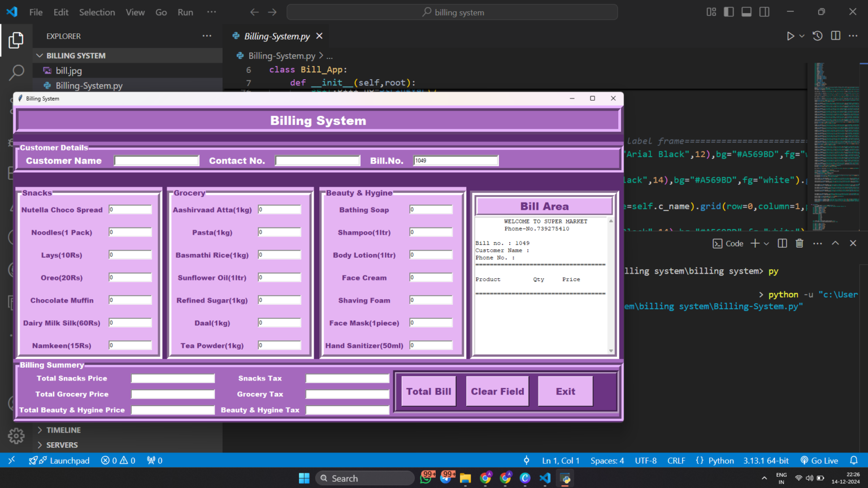
Task: Maximize the terminal panel with the chevron icon
Action: (835, 243)
